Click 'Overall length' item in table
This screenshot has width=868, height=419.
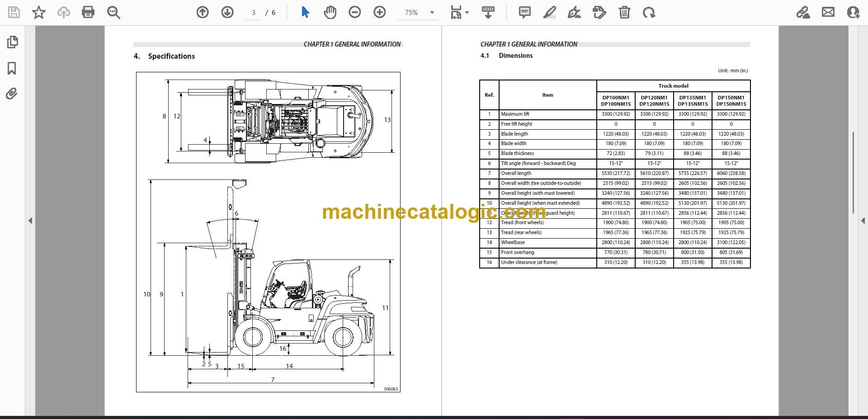(x=516, y=173)
